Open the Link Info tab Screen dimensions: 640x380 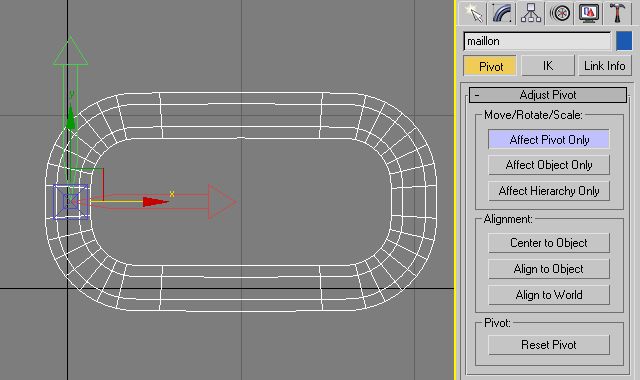tap(605, 66)
